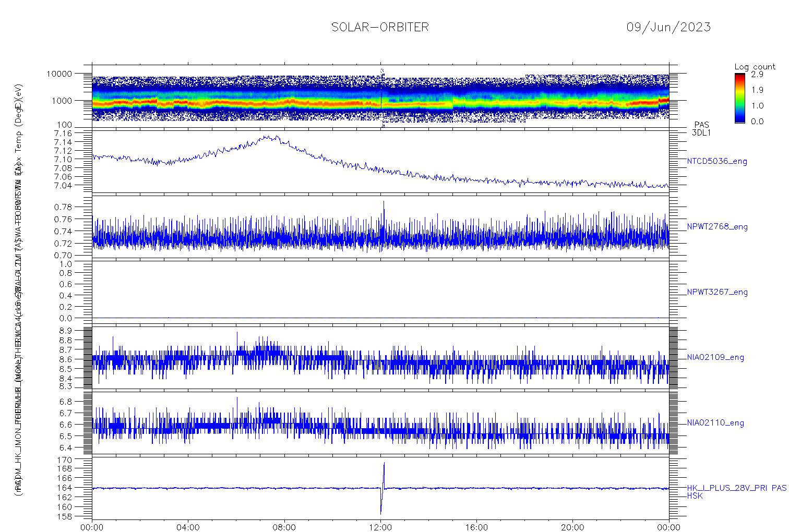Viewport: 789px width, 532px height.
Task: Click the 0.0 colorbar minimum value
Action: (758, 122)
